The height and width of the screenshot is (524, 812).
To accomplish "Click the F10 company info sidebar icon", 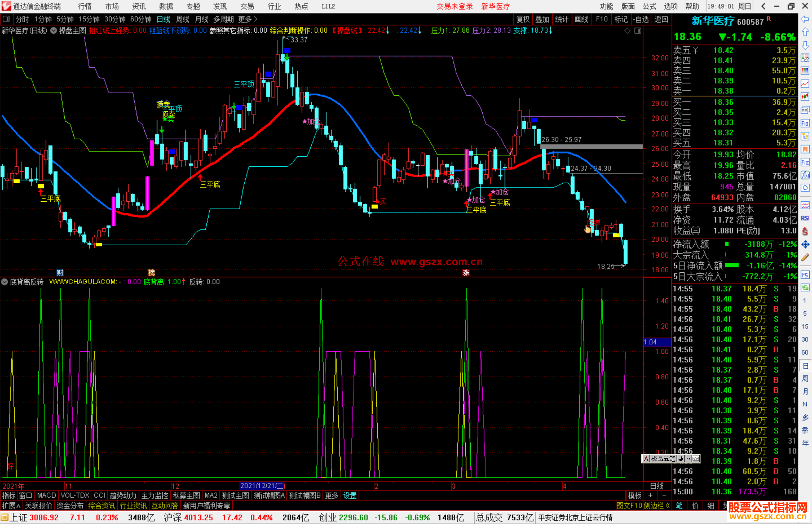I will (x=805, y=123).
